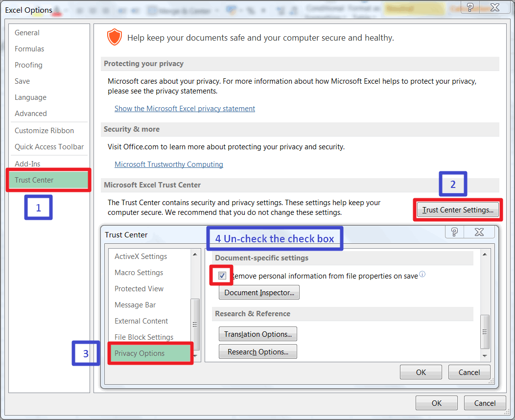Click the Percent Style icon
The height and width of the screenshot is (420, 515).
pos(251,10)
